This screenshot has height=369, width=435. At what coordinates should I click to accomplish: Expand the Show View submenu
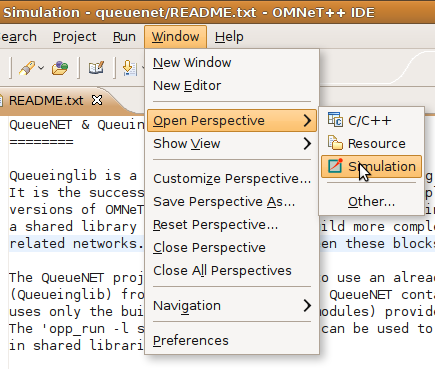pos(232,144)
